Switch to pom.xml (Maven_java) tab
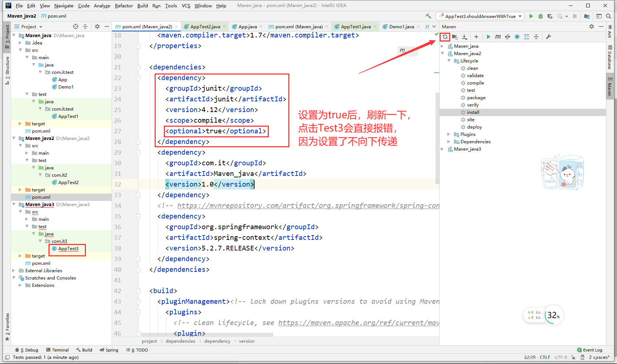The image size is (617, 364). click(299, 26)
